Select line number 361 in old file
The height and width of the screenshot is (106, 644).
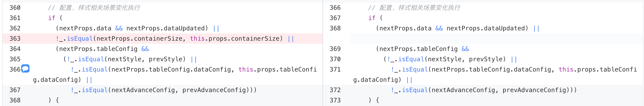(15, 18)
